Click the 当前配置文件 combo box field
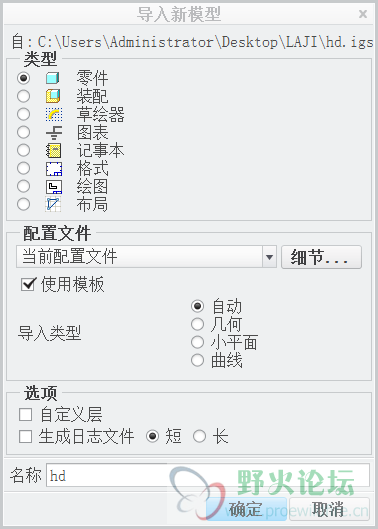Image resolution: width=378 pixels, height=529 pixels. pyautogui.click(x=146, y=257)
